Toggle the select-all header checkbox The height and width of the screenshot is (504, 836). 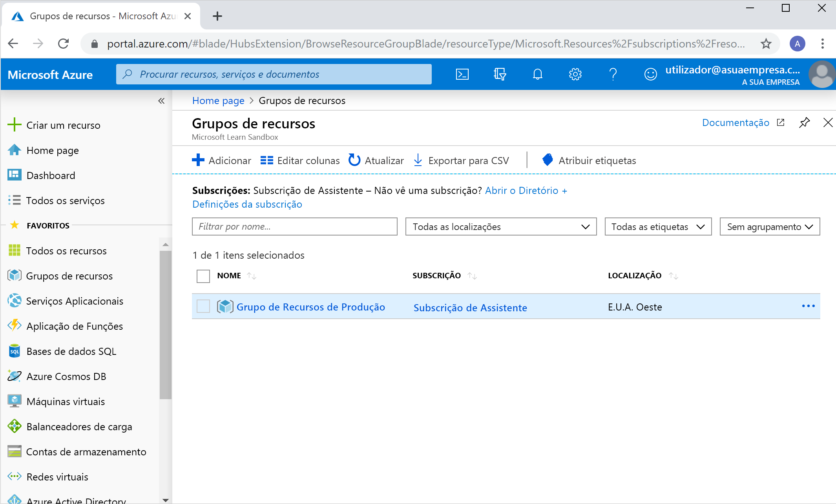click(x=203, y=276)
